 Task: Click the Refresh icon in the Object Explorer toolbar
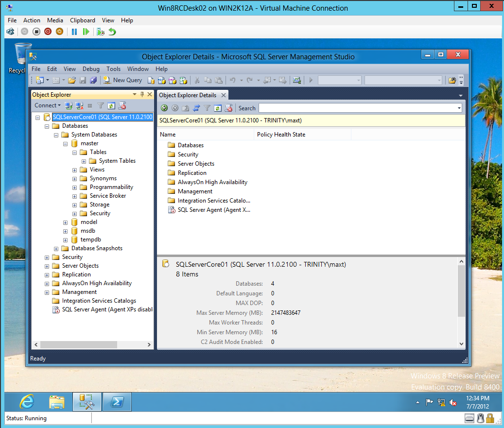tap(111, 105)
